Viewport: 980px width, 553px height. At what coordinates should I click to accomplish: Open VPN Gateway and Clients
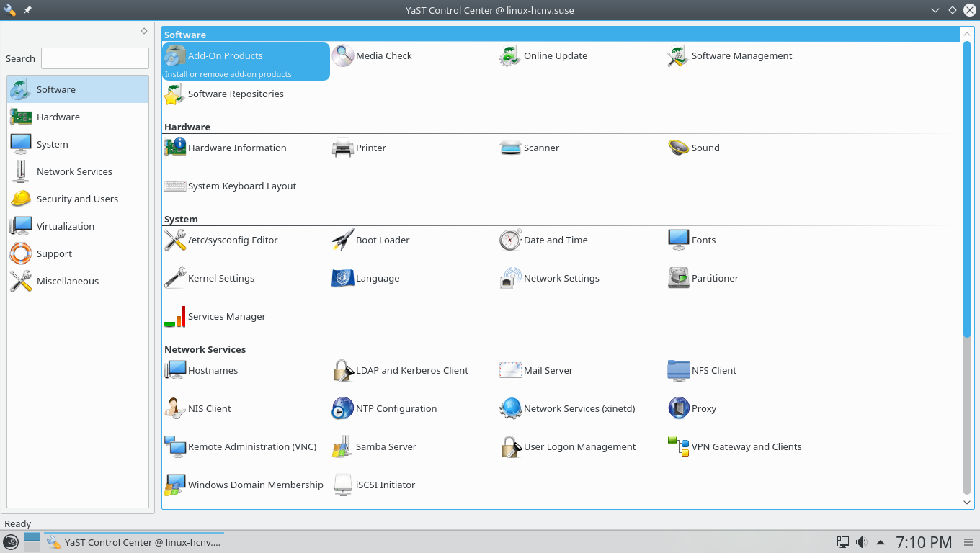tap(734, 447)
